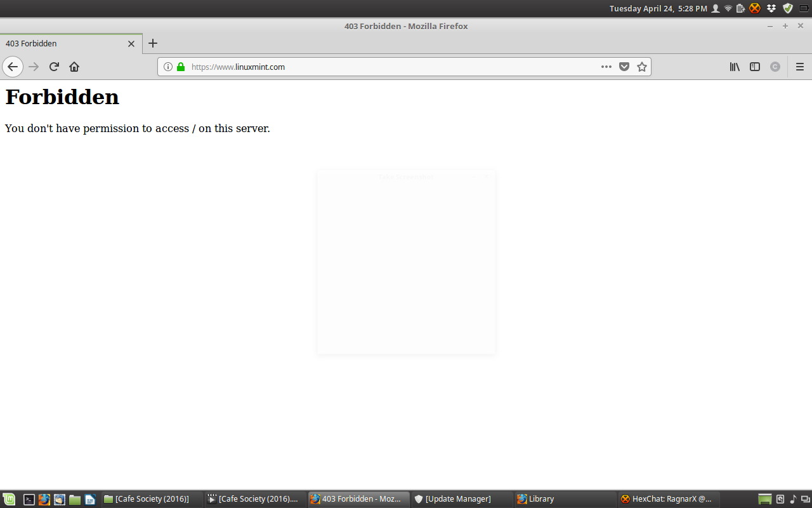Open the Firefox hamburger menu
The height and width of the screenshot is (508, 812).
(x=800, y=67)
